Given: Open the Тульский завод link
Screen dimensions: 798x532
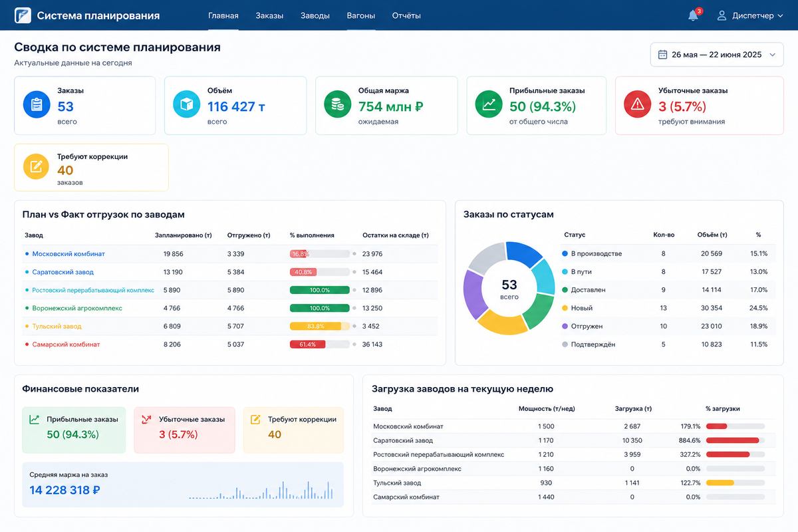Looking at the screenshot, I should point(57,327).
